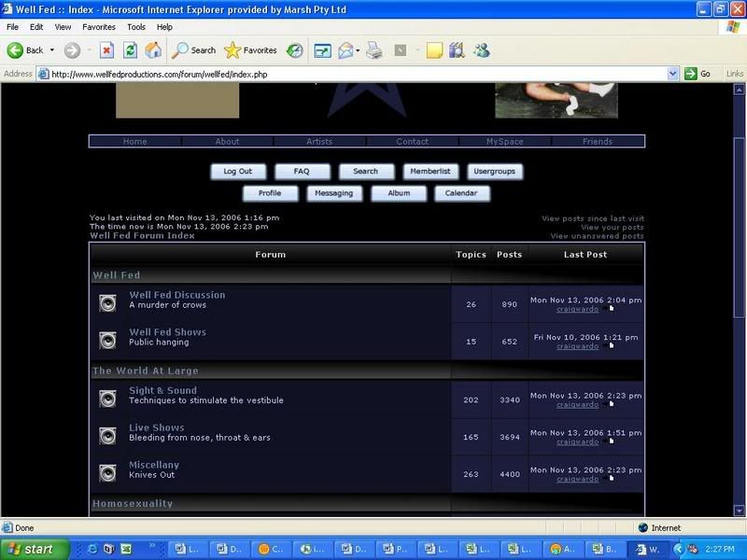Click the Profile button
This screenshot has height=560, width=747.
(x=270, y=193)
